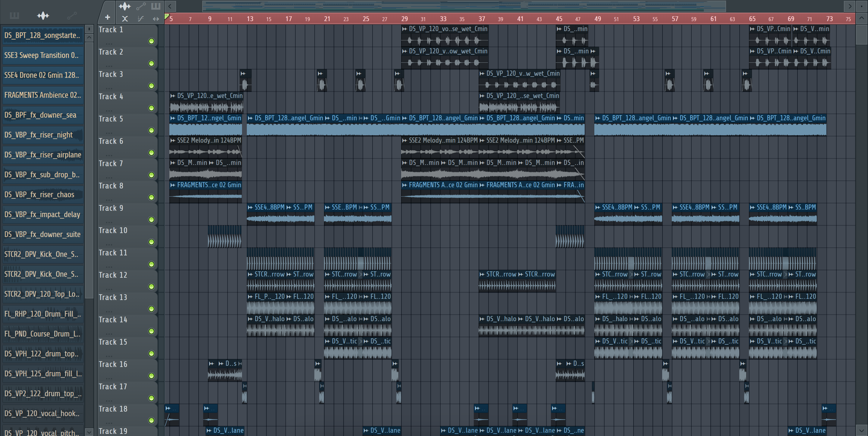This screenshot has width=868, height=436.
Task: Show pattern clips in the picker panel
Action: pyautogui.click(x=14, y=15)
